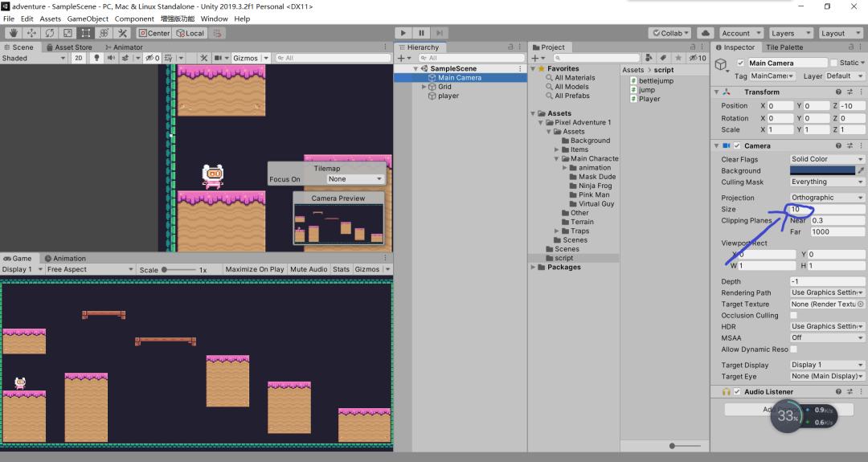Screen dimensions: 868x462
Task: Toggle Audio Listener enabled checkbox
Action: point(737,392)
